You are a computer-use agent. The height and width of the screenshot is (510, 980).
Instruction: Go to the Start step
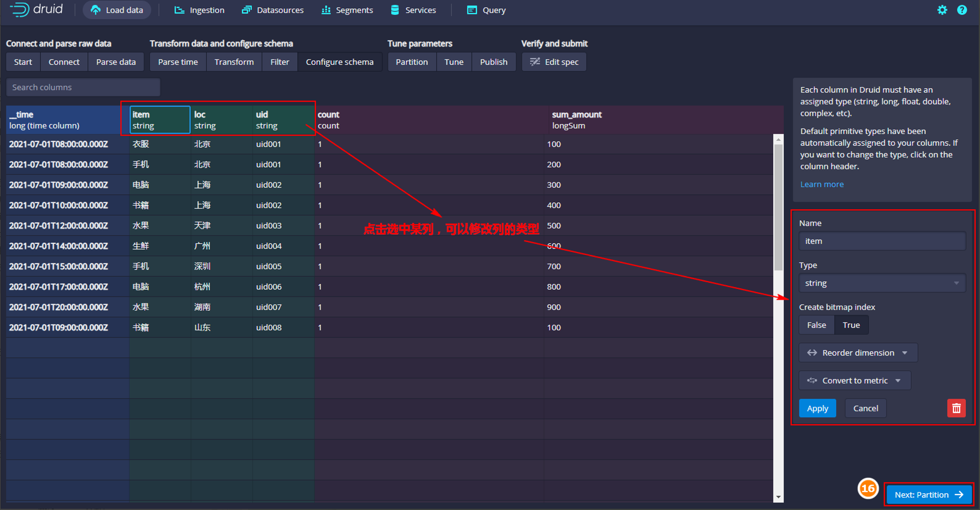coord(23,62)
